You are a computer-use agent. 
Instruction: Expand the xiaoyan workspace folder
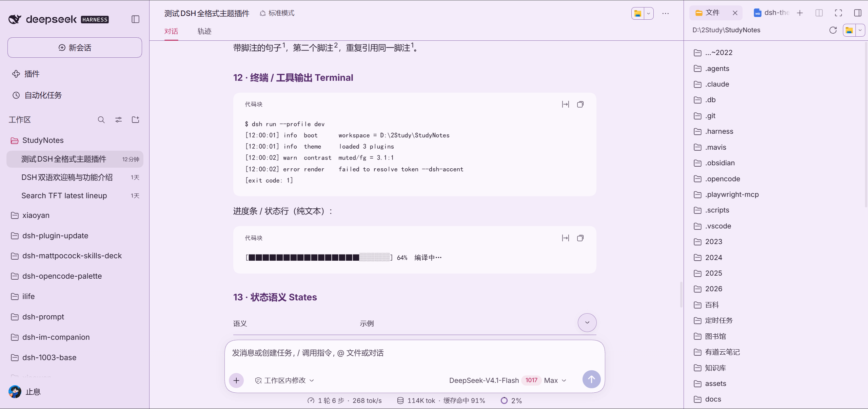pyautogui.click(x=75, y=216)
